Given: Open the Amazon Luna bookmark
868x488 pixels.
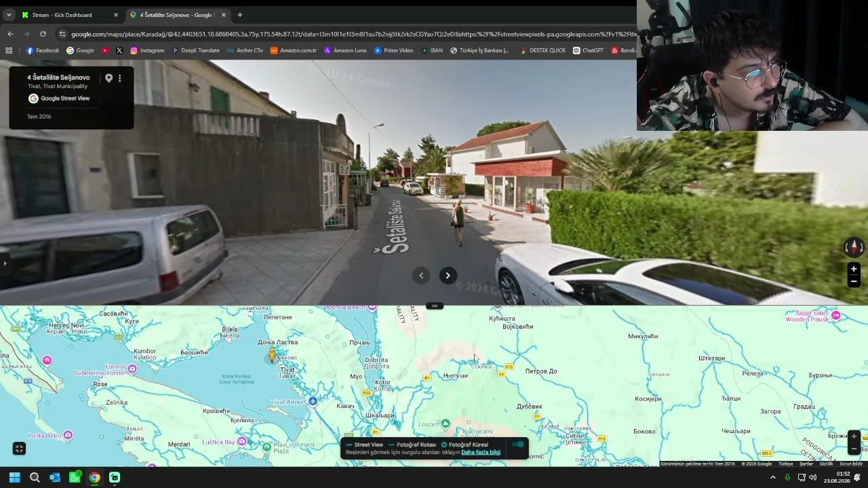Looking at the screenshot, I should 345,50.
